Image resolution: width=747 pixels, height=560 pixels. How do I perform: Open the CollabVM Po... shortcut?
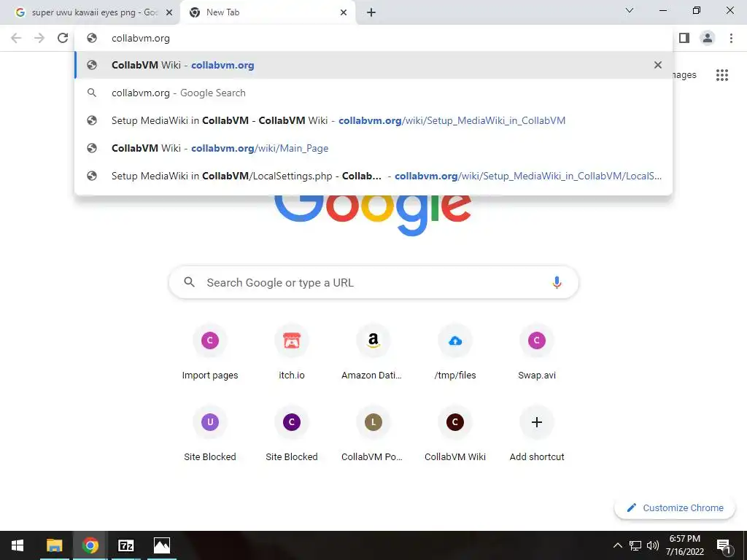pos(373,434)
